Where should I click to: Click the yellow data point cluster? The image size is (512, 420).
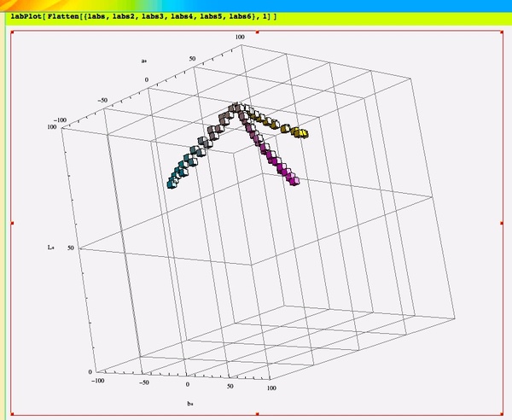[300, 133]
